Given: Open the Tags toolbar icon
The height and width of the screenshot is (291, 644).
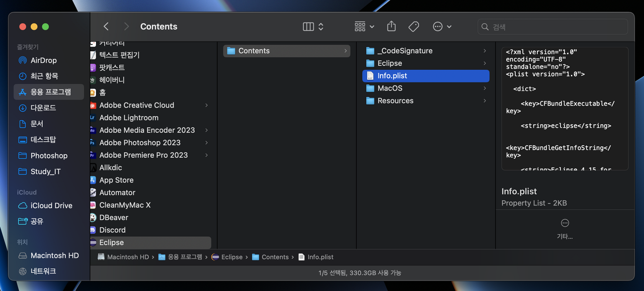Looking at the screenshot, I should pos(414,27).
